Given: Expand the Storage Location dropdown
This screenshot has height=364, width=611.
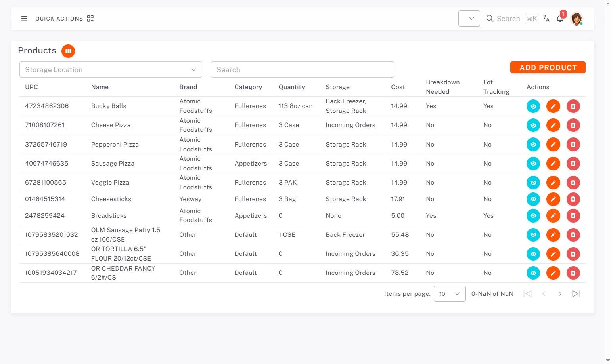Looking at the screenshot, I should coord(111,70).
